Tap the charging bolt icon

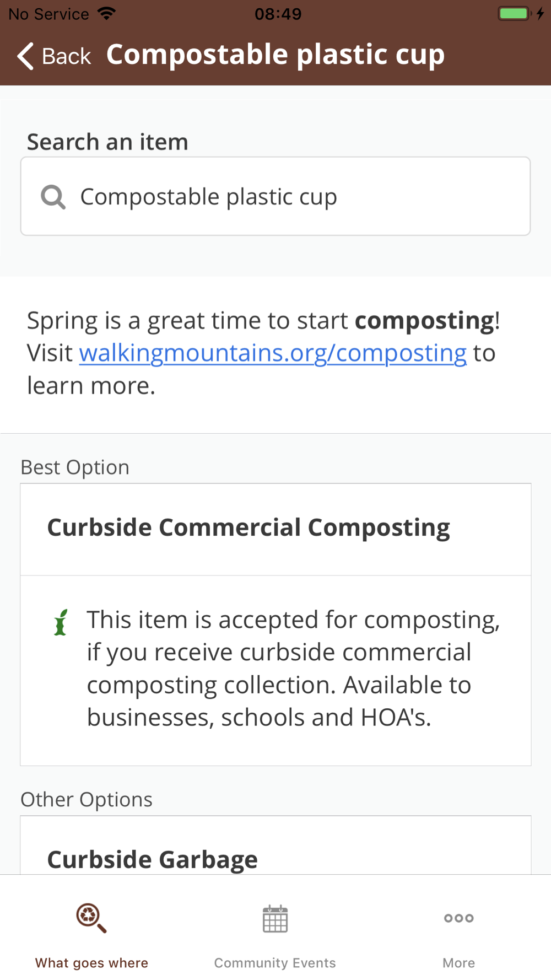[541, 13]
